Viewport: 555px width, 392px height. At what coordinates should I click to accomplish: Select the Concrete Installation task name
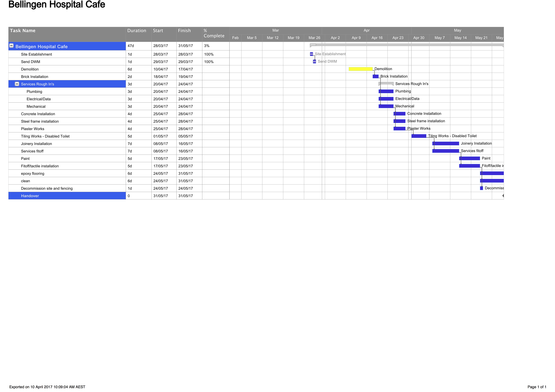pyautogui.click(x=38, y=114)
